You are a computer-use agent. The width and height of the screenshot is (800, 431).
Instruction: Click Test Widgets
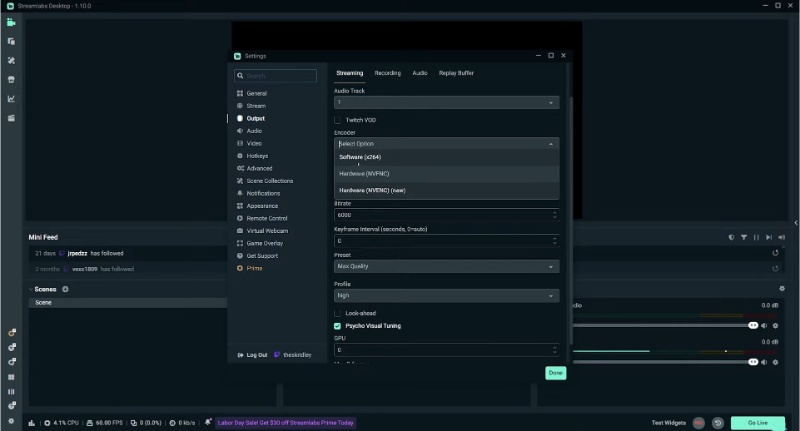click(668, 423)
